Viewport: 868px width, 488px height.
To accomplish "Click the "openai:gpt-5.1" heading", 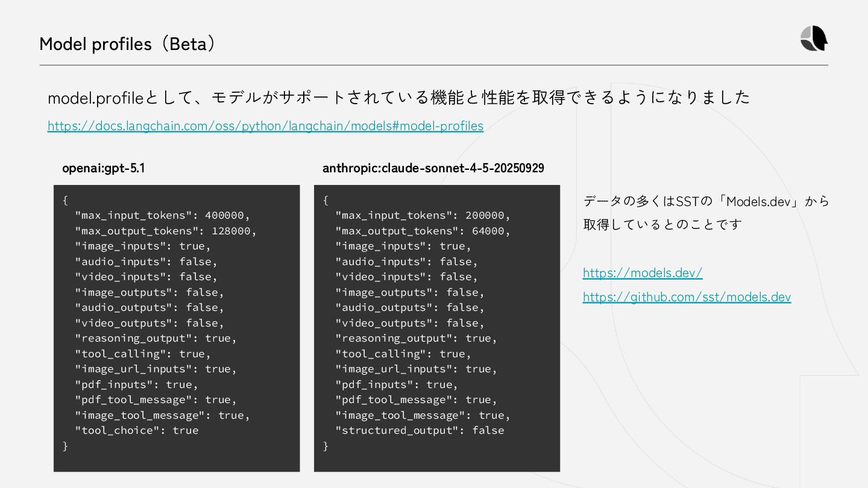I will point(103,168).
